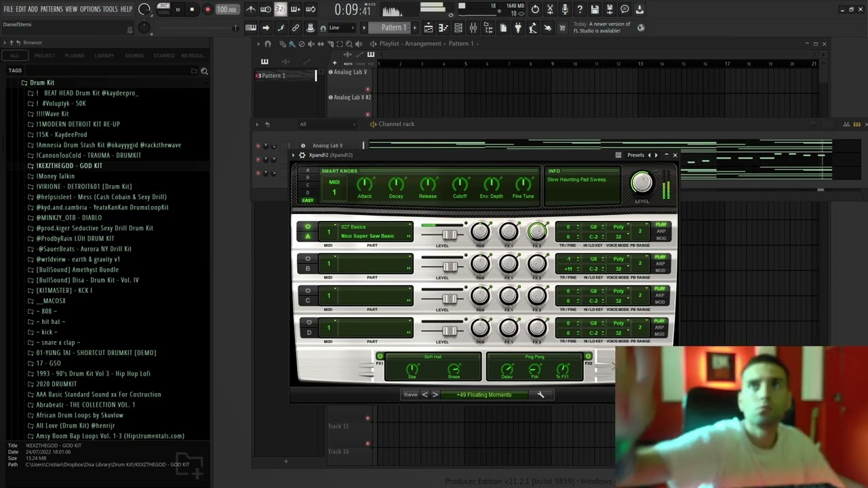The height and width of the screenshot is (488, 868).
Task: Open the plugin picker plug icon
Action: coord(518,28)
